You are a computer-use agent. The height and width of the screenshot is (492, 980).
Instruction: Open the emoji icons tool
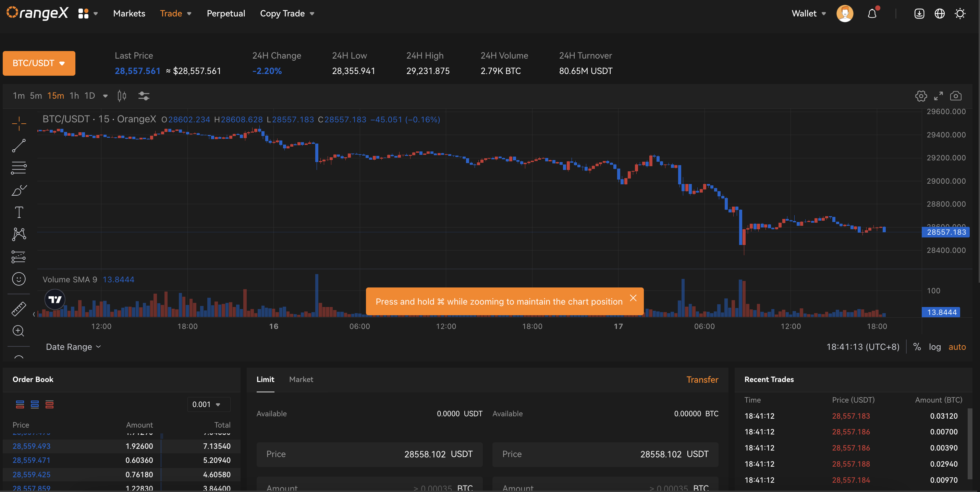pyautogui.click(x=19, y=279)
